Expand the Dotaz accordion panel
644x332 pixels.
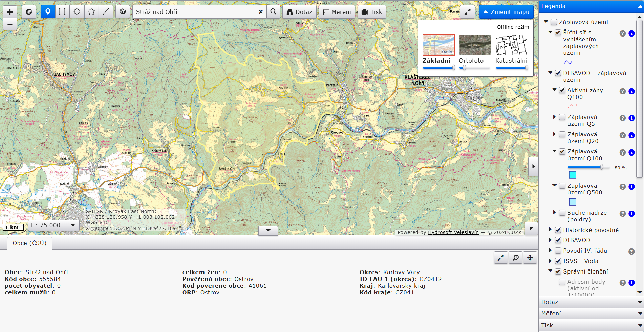pos(591,302)
